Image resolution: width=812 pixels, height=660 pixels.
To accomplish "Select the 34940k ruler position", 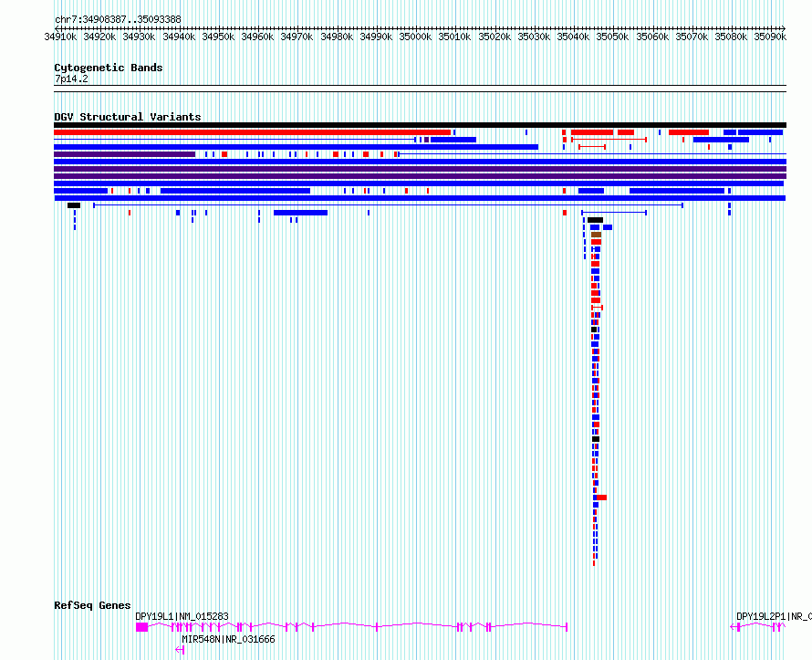I will pos(179,37).
